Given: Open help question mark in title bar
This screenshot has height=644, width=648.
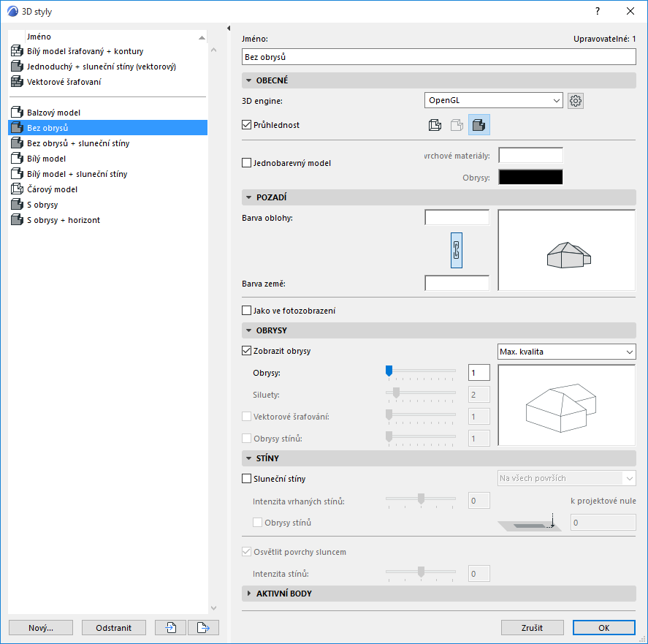Looking at the screenshot, I should click(x=597, y=11).
